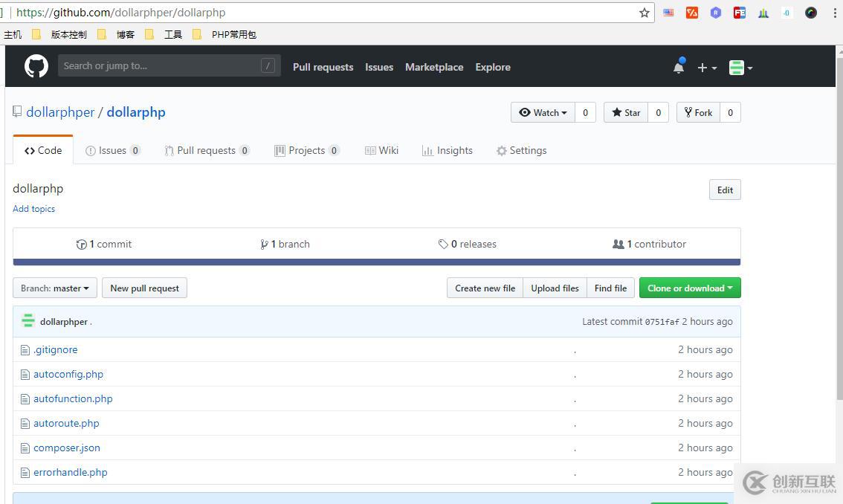View the 0 releases link
The height and width of the screenshot is (504, 843).
(467, 245)
